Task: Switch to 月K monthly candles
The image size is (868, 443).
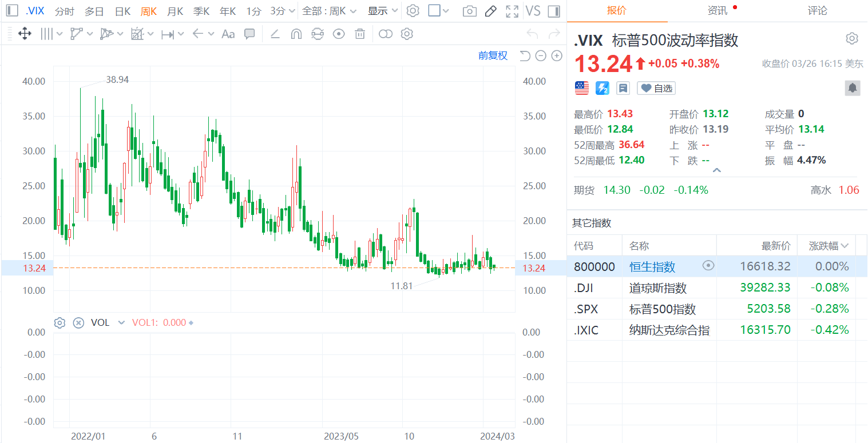Action: point(175,11)
